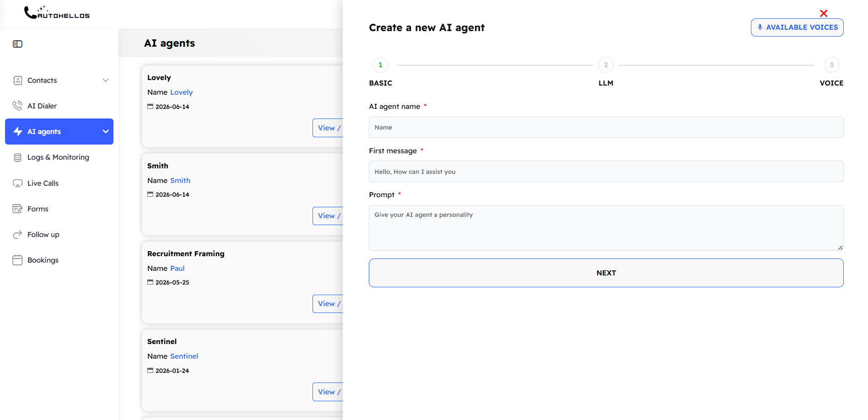The width and height of the screenshot is (868, 420).
Task: Click the Forms icon in sidebar
Action: pos(17,209)
